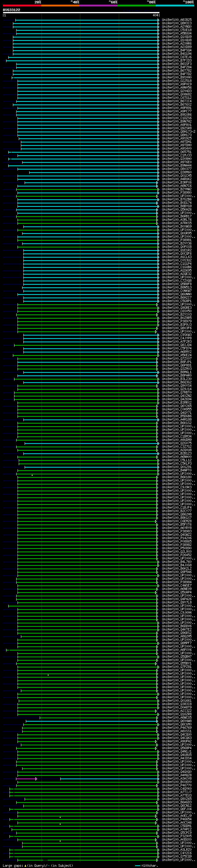Select label UniRef100_Q4P426
The width and height of the screenshot is (197, 868).
click(177, 599)
